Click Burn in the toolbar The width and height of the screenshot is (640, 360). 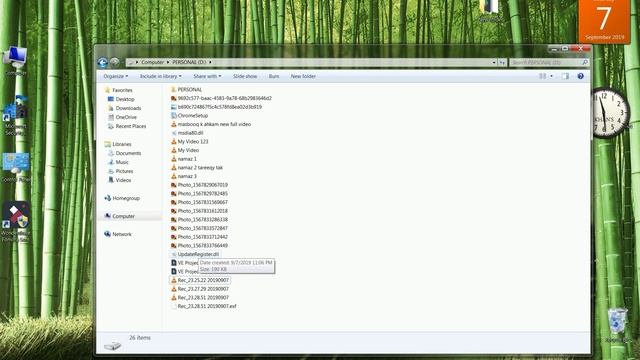tap(274, 76)
